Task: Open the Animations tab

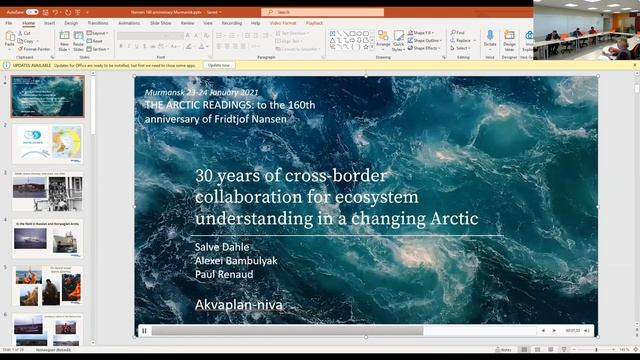Action: click(129, 23)
